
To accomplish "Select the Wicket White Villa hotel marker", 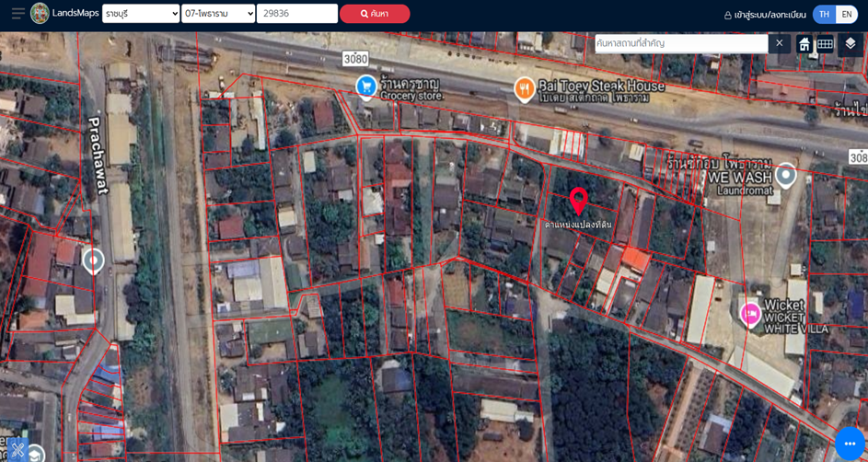I will (750, 315).
